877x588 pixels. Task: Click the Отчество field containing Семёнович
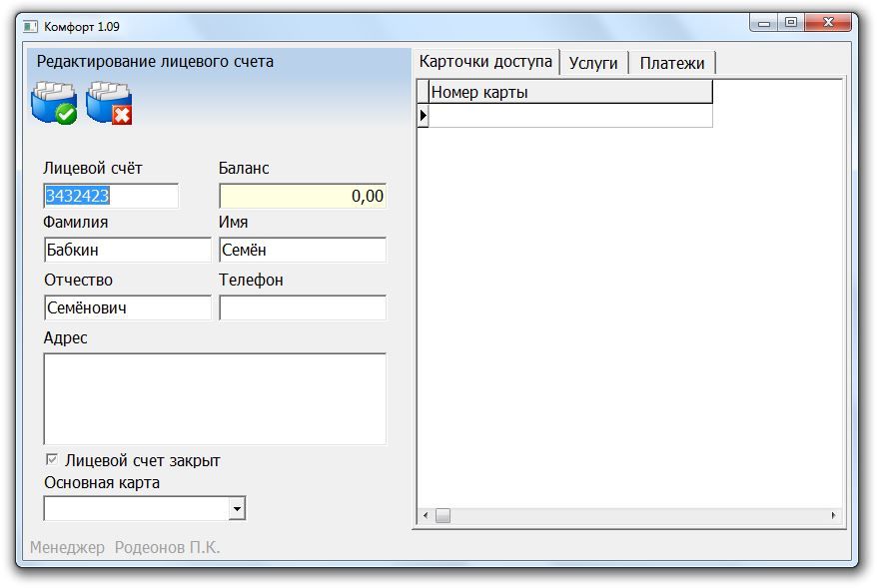128,307
